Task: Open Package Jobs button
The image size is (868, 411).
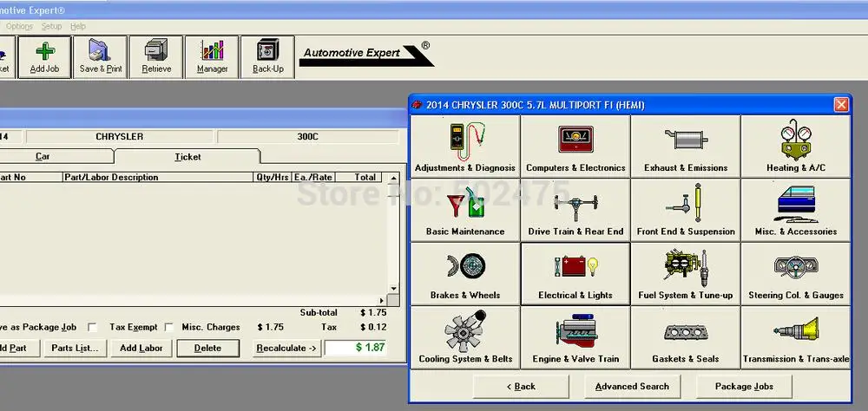Action: click(x=744, y=387)
